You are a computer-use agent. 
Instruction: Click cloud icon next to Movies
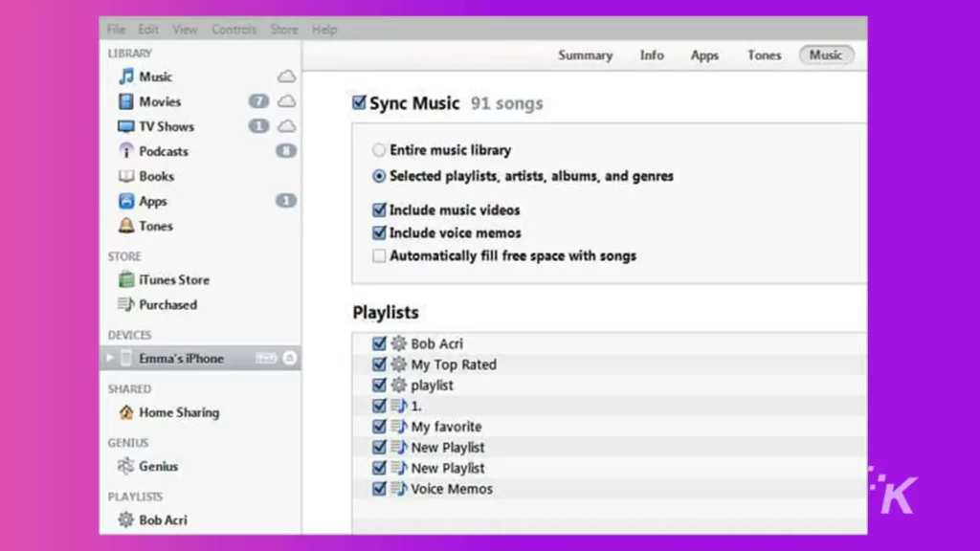[x=286, y=101]
